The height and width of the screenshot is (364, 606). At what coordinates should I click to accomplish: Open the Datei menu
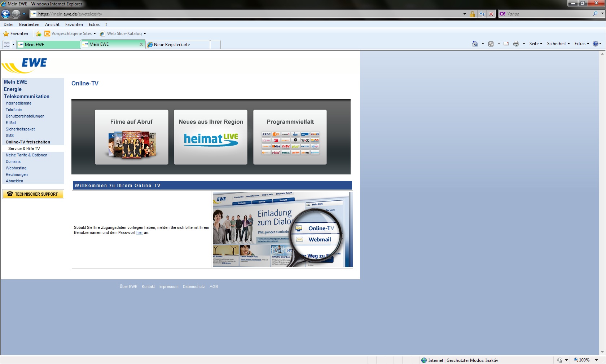[x=8, y=25]
